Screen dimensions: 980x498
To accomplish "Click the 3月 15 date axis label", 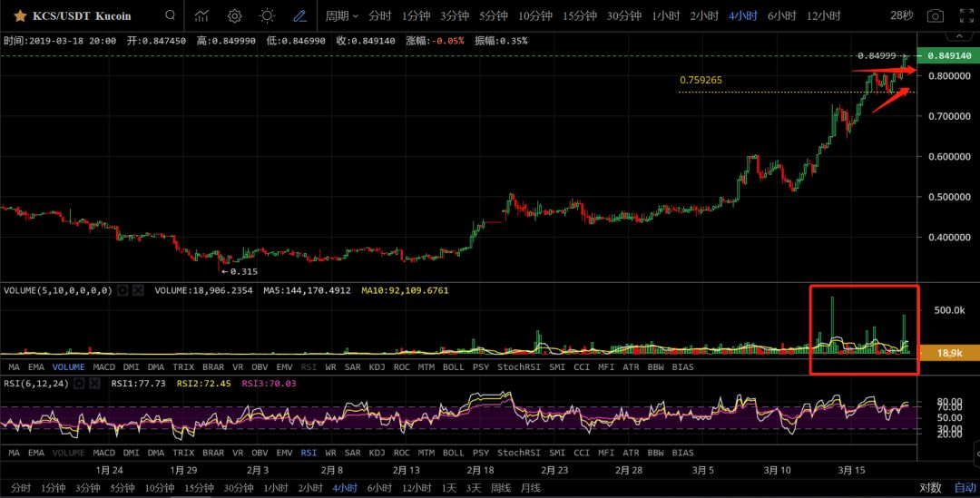I will coord(851,471).
